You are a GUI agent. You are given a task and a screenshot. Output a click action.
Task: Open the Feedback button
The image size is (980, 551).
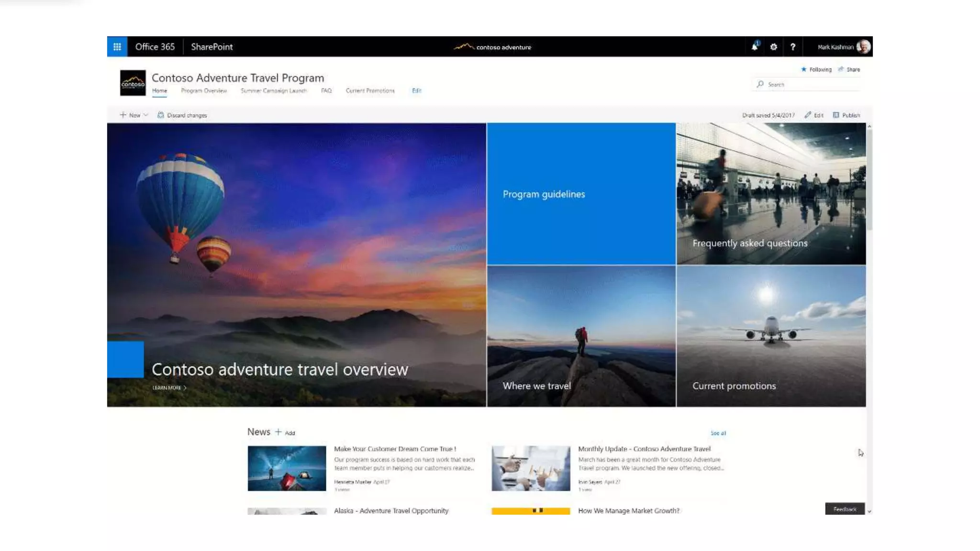coord(845,509)
